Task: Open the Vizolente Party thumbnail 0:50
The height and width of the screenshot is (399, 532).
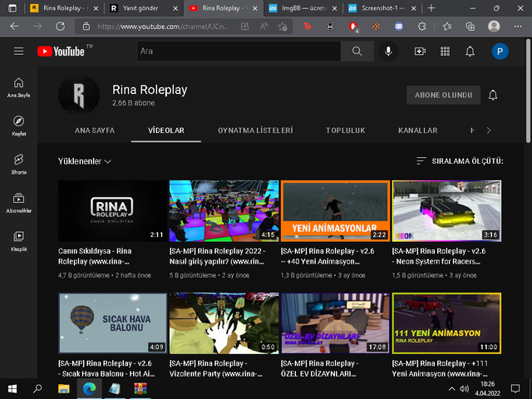Action: (224, 323)
